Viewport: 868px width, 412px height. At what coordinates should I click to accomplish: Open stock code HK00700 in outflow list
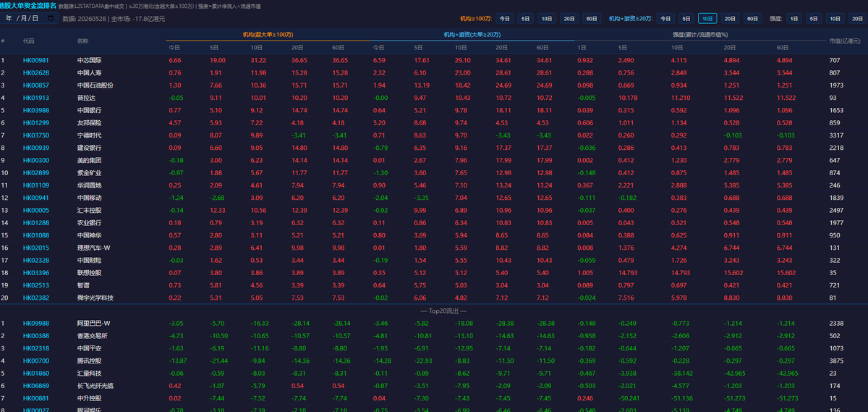36,361
